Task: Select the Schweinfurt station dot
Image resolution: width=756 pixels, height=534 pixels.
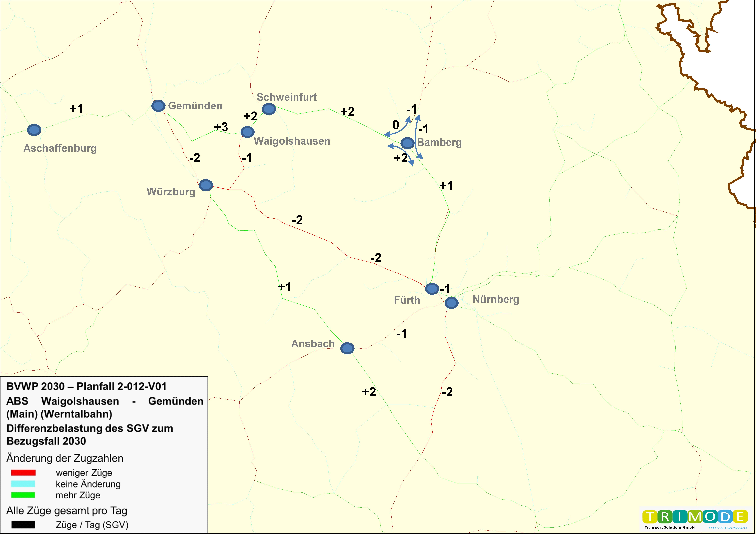Action: pos(269,109)
